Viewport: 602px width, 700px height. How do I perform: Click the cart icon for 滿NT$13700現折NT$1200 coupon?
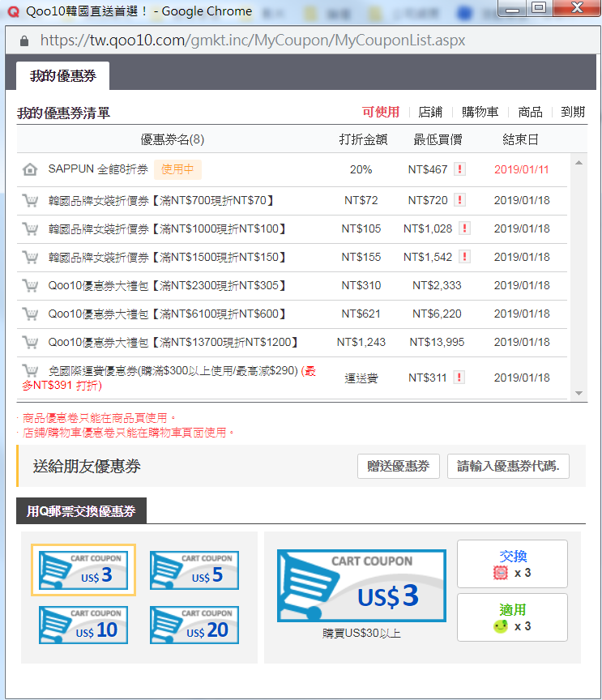pos(30,343)
